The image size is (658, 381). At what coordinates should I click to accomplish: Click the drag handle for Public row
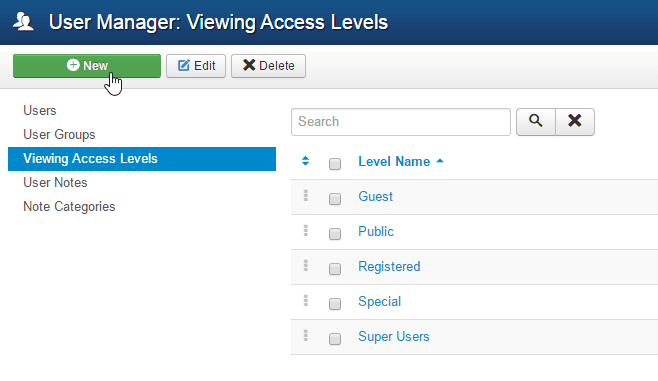[306, 230]
